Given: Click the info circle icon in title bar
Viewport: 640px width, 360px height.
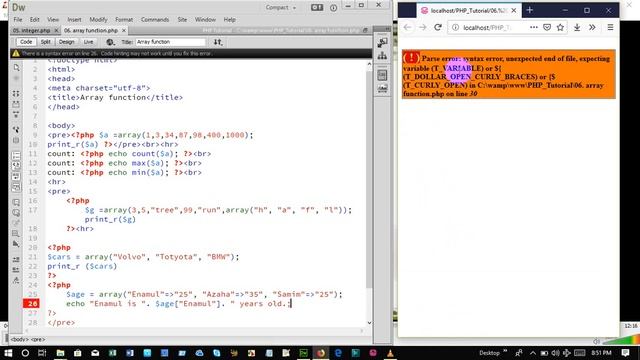Looking at the screenshot, I should pos(333,8).
